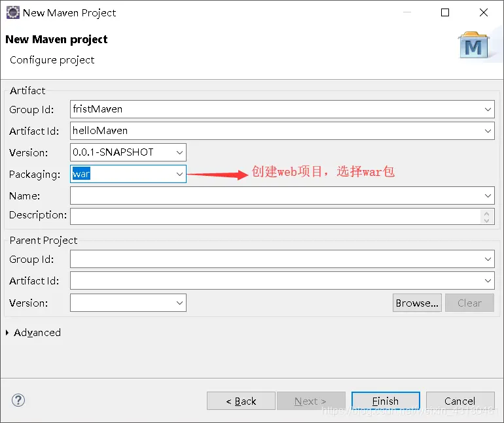Click the Back button

241,401
